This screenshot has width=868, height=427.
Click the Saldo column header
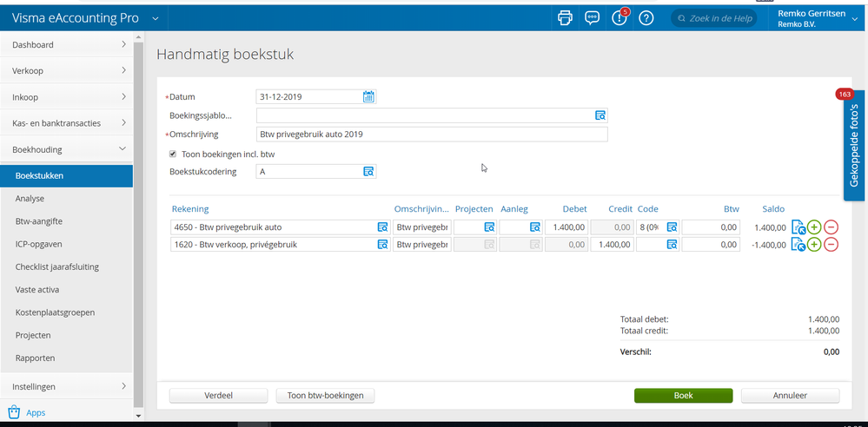772,209
